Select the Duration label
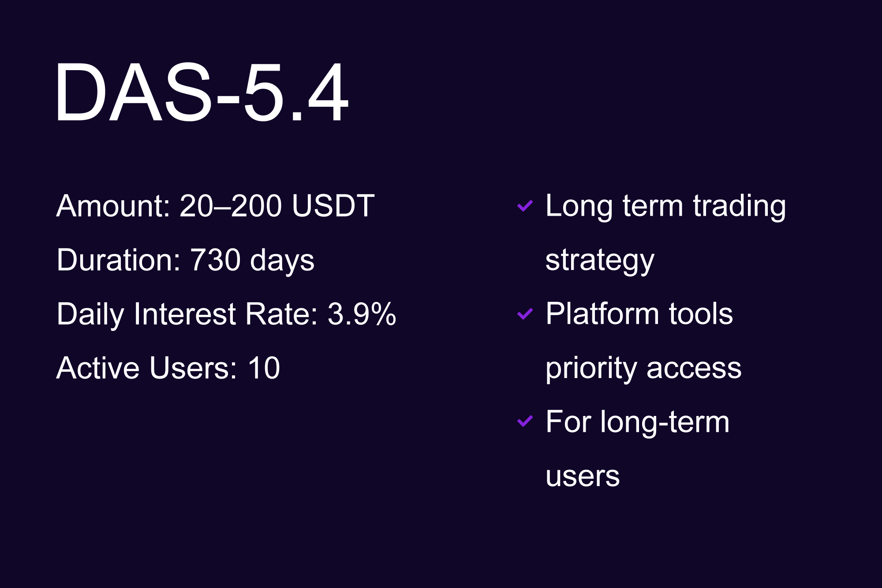Image resolution: width=882 pixels, height=588 pixels. pyautogui.click(x=119, y=260)
